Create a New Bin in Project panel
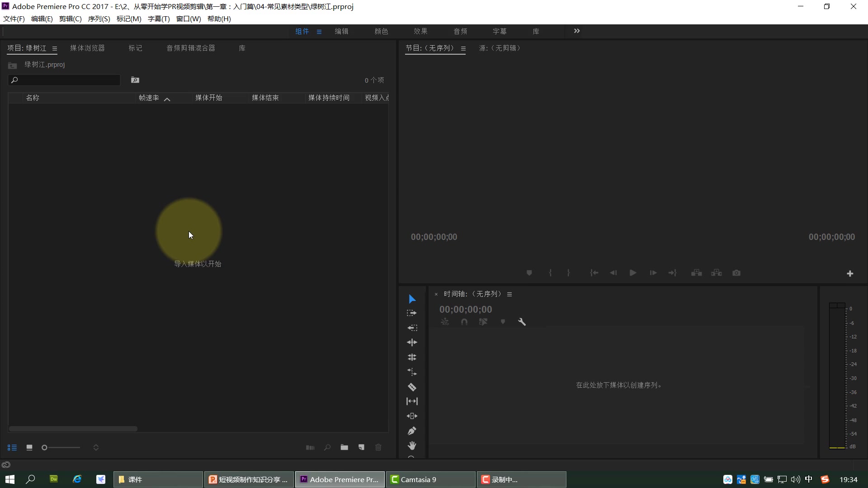 coord(344,447)
